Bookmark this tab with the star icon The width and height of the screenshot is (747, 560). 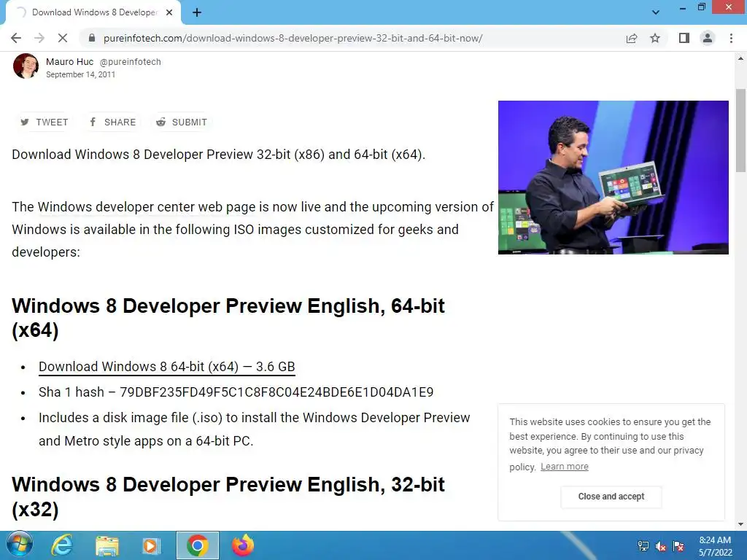pos(655,38)
